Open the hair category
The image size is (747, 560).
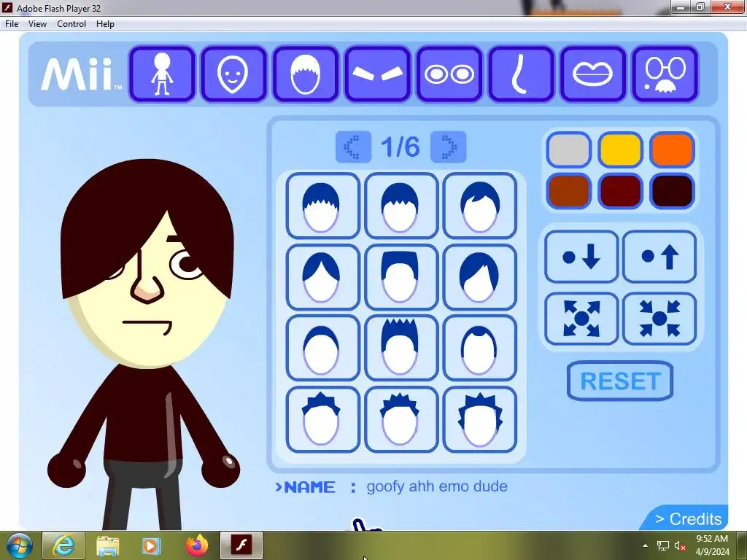(306, 74)
